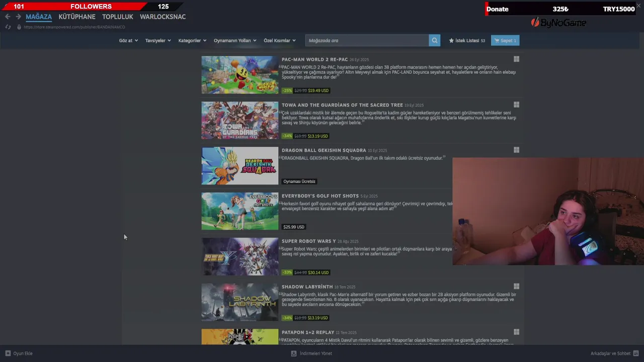Click the -33% discount badge
The image size is (644, 362).
[x=287, y=273]
